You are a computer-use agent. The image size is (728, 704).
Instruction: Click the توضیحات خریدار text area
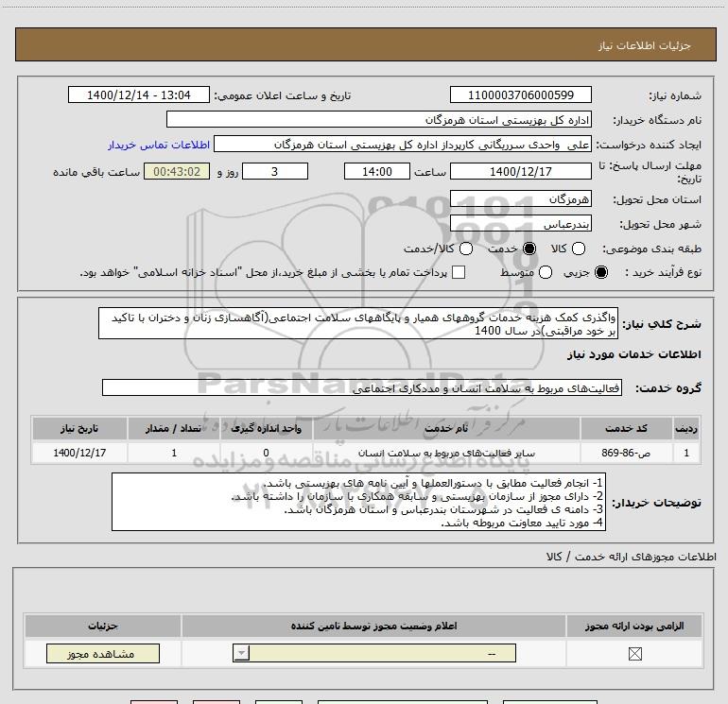(358, 502)
